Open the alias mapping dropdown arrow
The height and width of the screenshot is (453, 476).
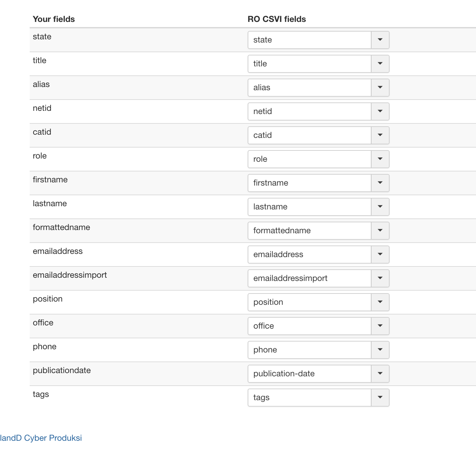coord(380,88)
